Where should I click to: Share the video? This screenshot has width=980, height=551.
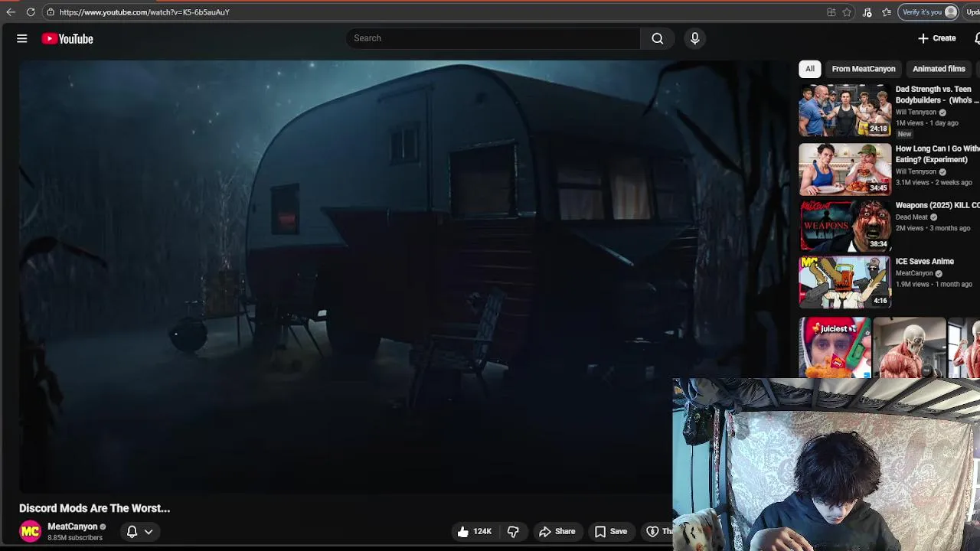coord(557,531)
